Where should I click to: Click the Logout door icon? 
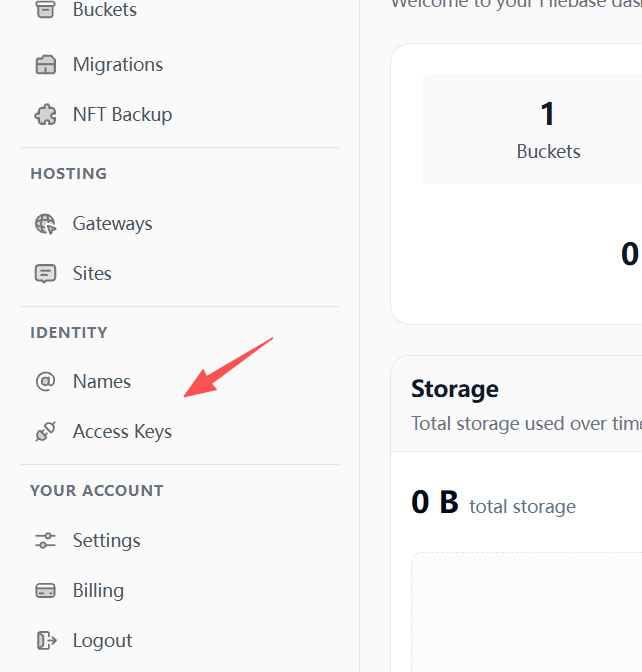point(46,641)
